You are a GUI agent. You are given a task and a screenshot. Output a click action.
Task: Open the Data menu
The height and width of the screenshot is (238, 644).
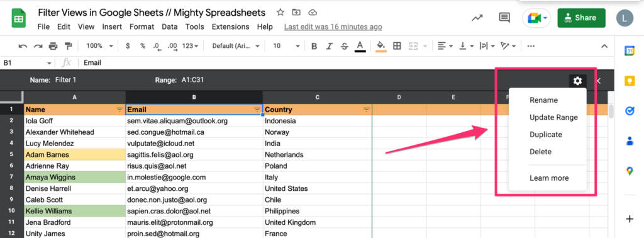click(x=170, y=26)
